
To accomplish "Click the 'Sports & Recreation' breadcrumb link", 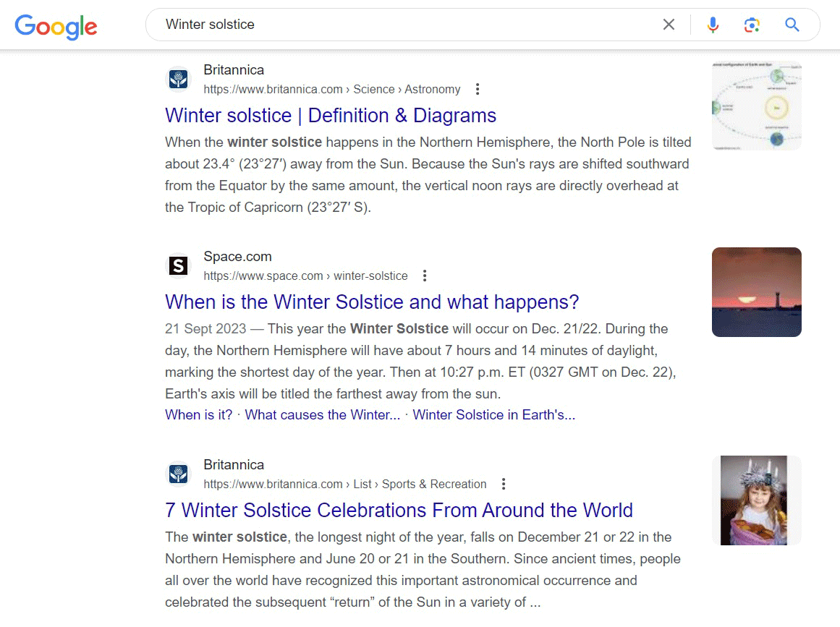I will [433, 484].
